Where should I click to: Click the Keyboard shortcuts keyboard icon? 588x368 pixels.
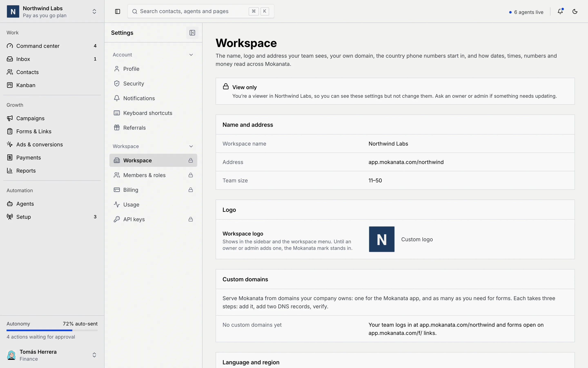pyautogui.click(x=117, y=113)
